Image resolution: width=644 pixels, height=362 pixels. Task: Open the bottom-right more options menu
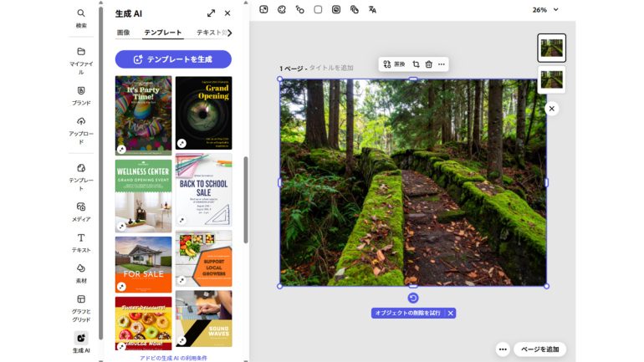(503, 349)
